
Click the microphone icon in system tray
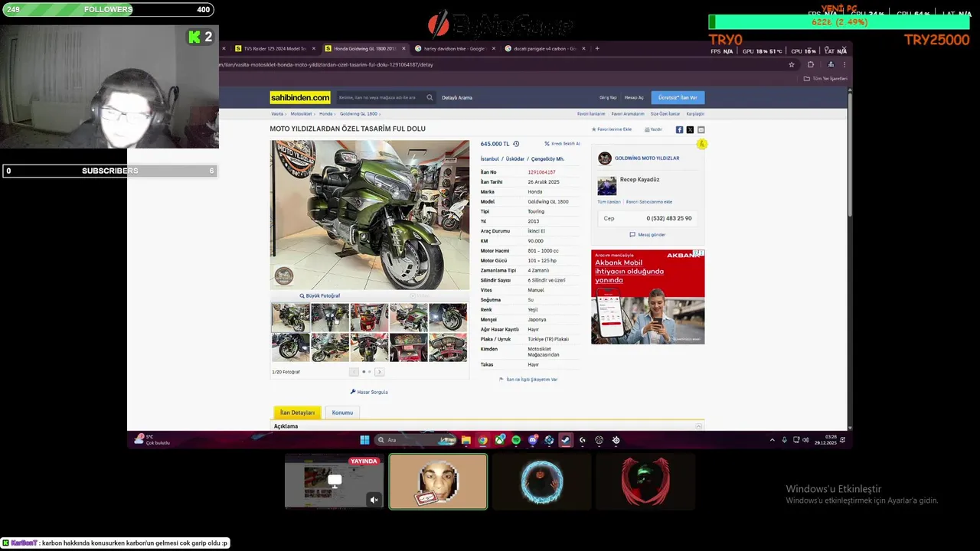click(784, 440)
